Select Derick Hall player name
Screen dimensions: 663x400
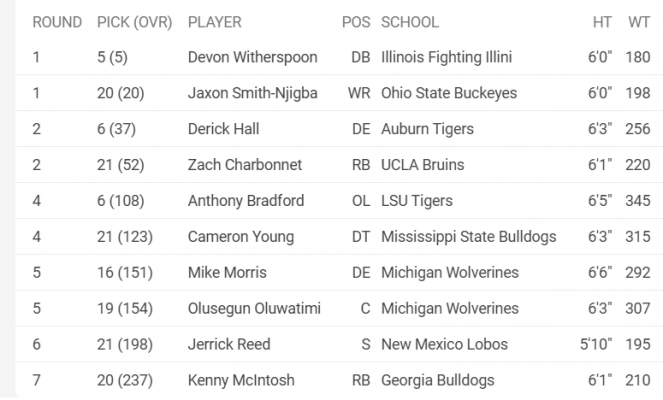click(x=223, y=129)
